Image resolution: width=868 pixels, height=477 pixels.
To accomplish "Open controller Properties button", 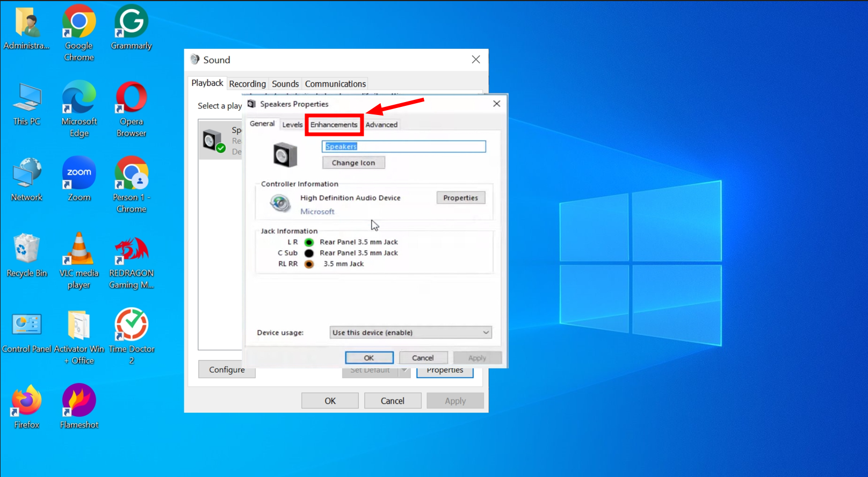I will (x=460, y=198).
